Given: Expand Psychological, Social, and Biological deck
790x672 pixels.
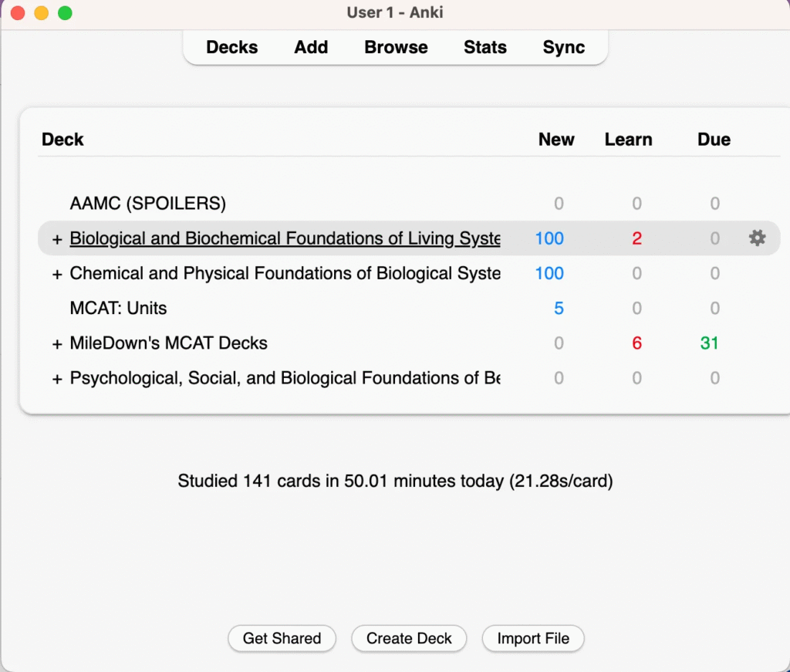Looking at the screenshot, I should tap(57, 379).
